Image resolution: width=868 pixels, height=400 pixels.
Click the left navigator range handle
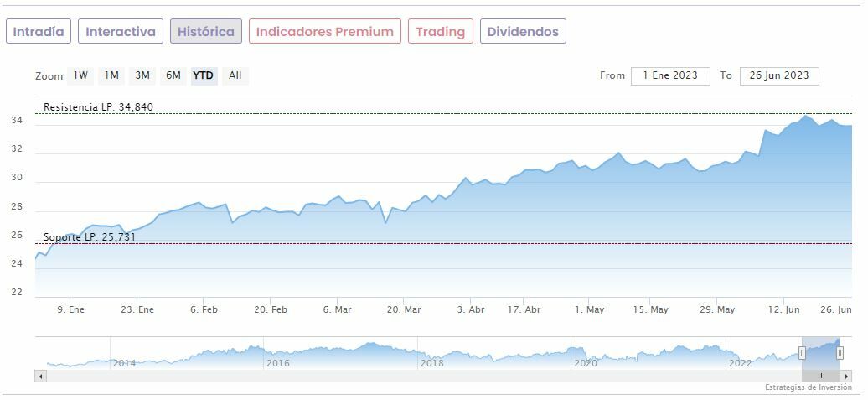coord(802,353)
